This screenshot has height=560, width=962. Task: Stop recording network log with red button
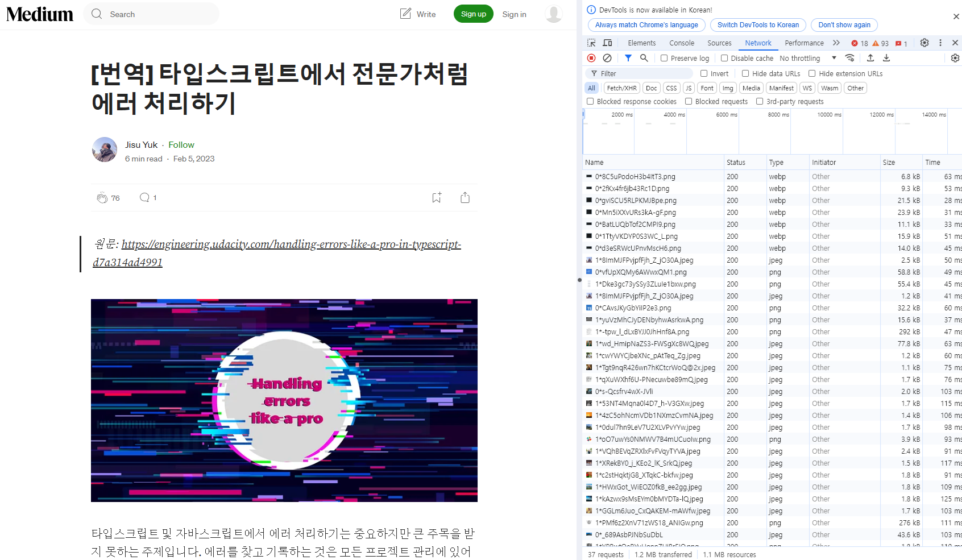click(x=591, y=58)
